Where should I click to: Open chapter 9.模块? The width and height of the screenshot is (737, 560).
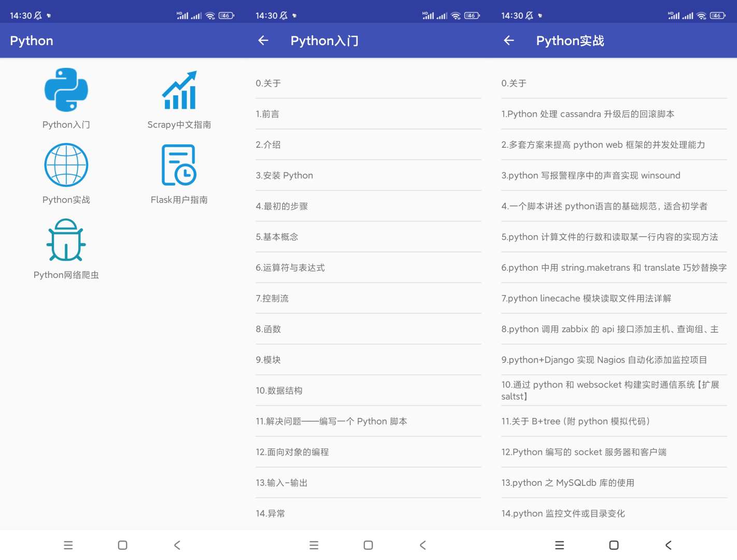(x=368, y=360)
